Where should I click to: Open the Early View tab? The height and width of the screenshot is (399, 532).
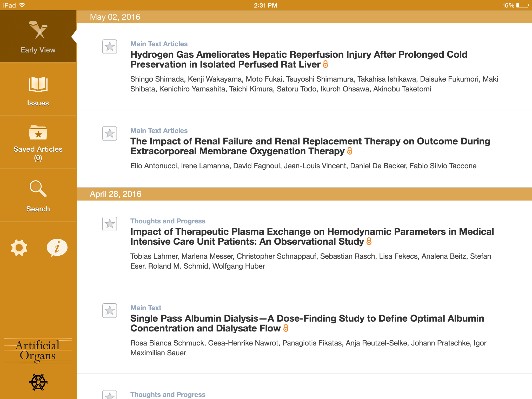pos(38,37)
